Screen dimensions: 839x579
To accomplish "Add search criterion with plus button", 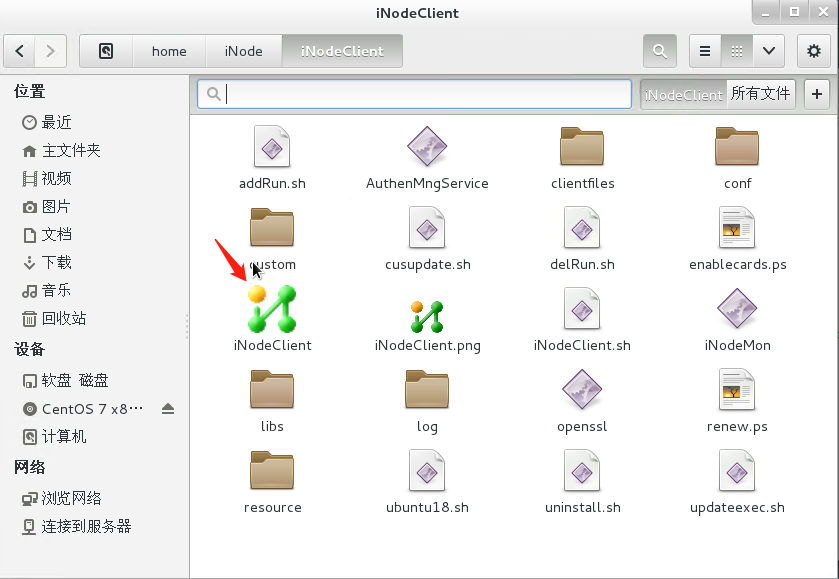I will click(x=817, y=94).
